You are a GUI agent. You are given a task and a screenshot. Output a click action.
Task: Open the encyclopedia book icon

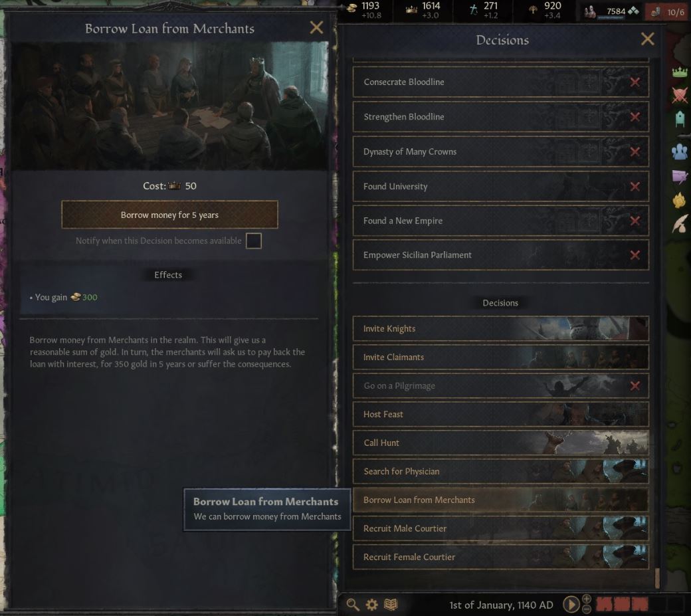[x=391, y=604]
